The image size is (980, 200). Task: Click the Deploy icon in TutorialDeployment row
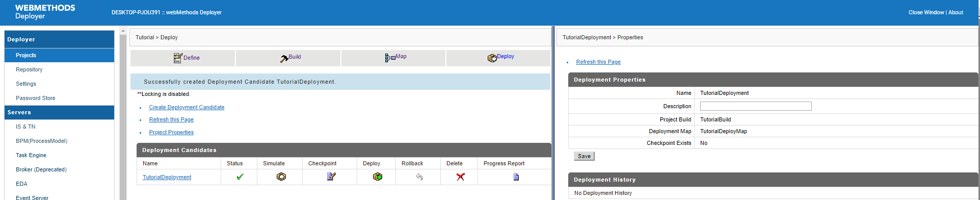378,177
